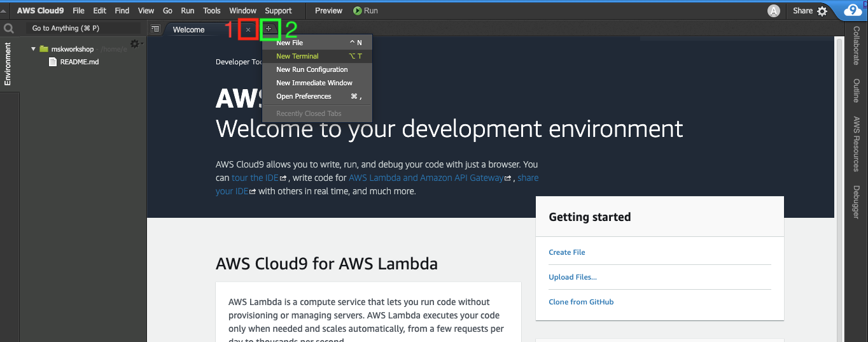Open the Outline side panel
The image size is (868, 342).
pyautogui.click(x=857, y=90)
